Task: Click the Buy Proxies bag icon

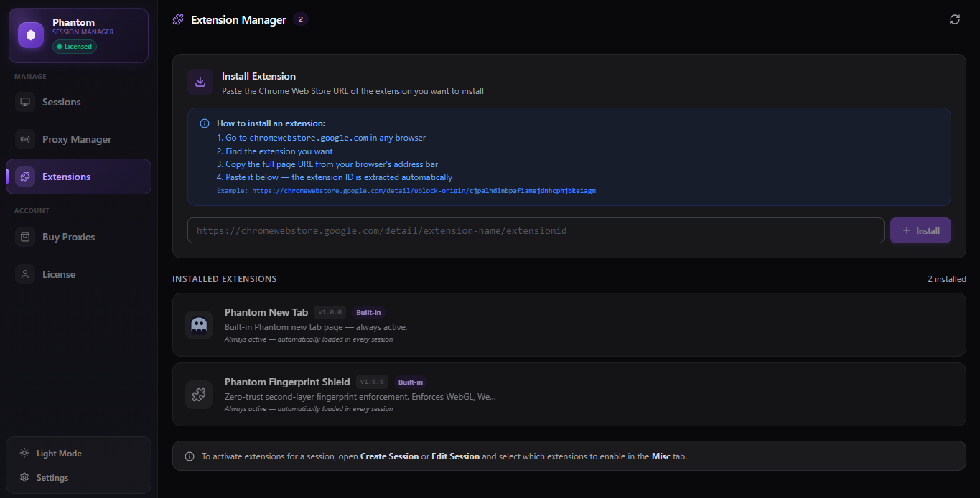Action: point(25,237)
